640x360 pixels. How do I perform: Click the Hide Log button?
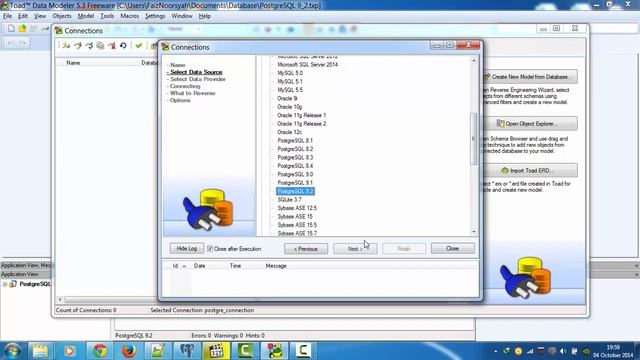coord(187,249)
